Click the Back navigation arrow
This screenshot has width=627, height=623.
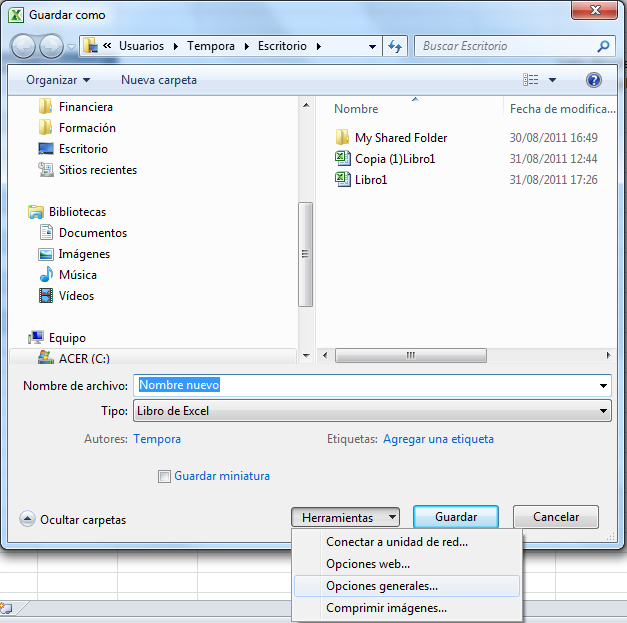[23, 46]
